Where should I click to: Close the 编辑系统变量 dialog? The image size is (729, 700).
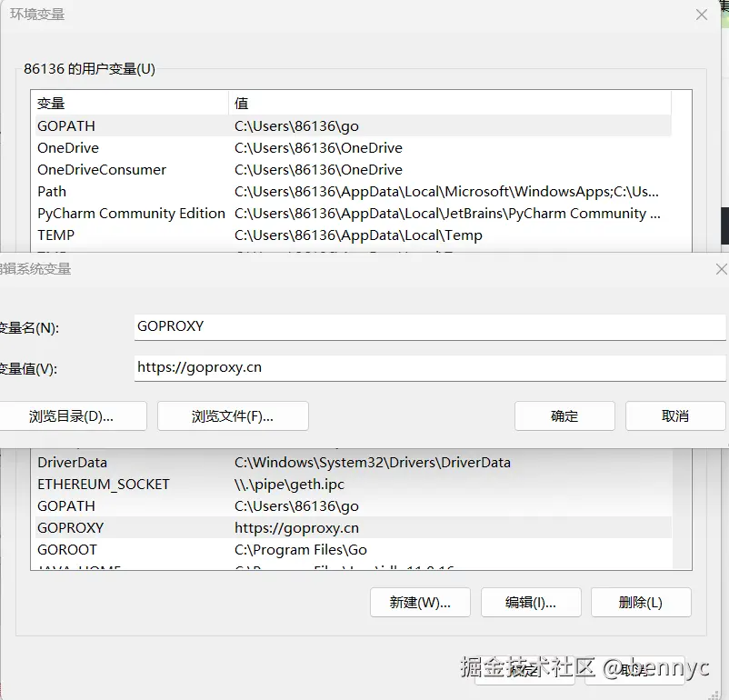tap(721, 269)
